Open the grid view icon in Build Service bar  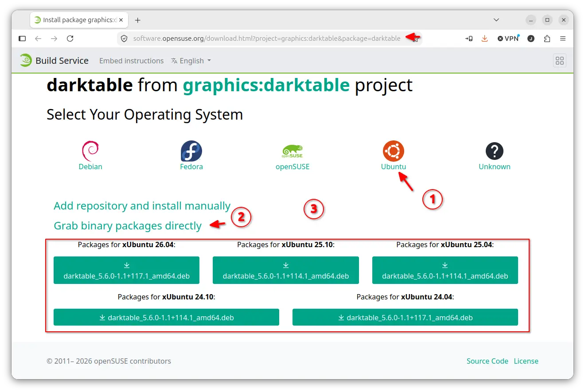click(x=560, y=61)
